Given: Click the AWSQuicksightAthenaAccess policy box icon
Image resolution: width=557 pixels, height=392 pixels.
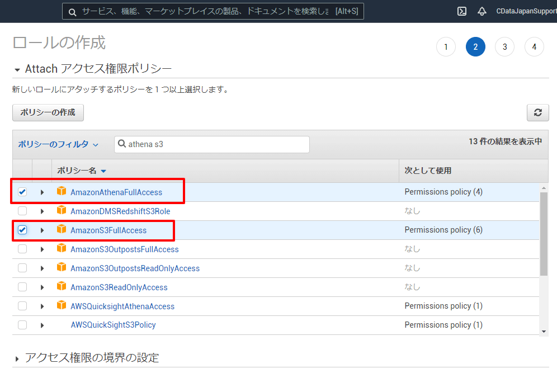Looking at the screenshot, I should pyautogui.click(x=62, y=305).
